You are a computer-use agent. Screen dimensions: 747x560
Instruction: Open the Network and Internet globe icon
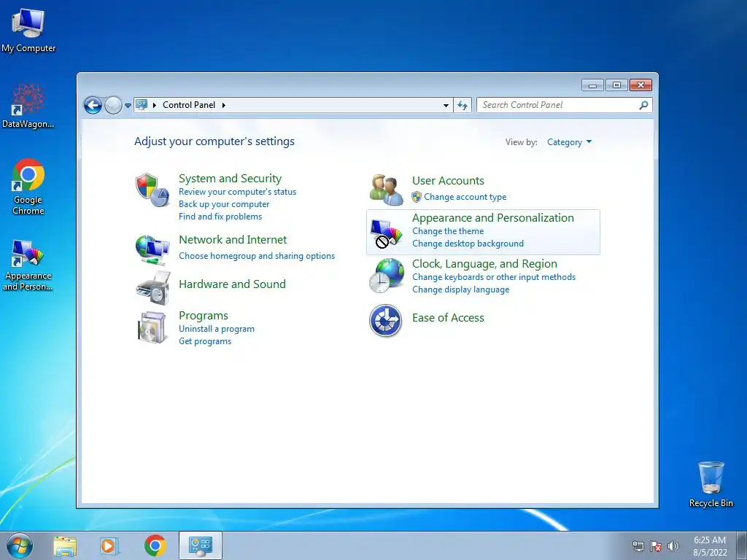(x=152, y=250)
